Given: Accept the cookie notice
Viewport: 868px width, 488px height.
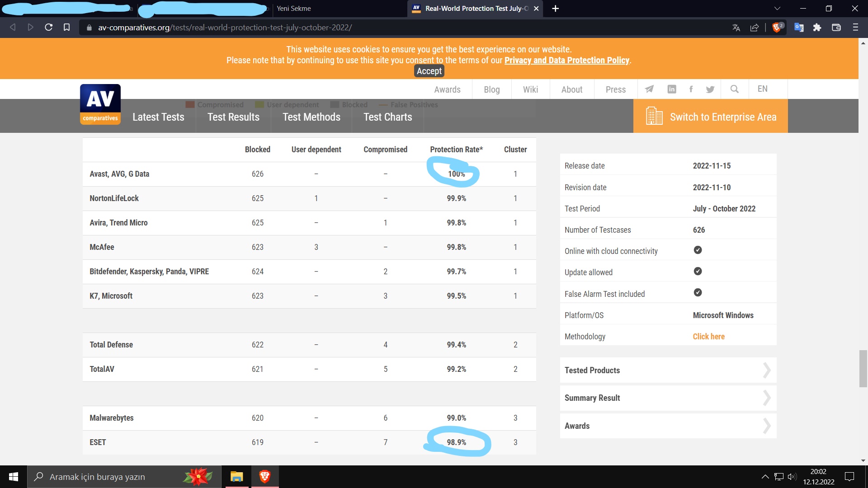Looking at the screenshot, I should [x=429, y=71].
